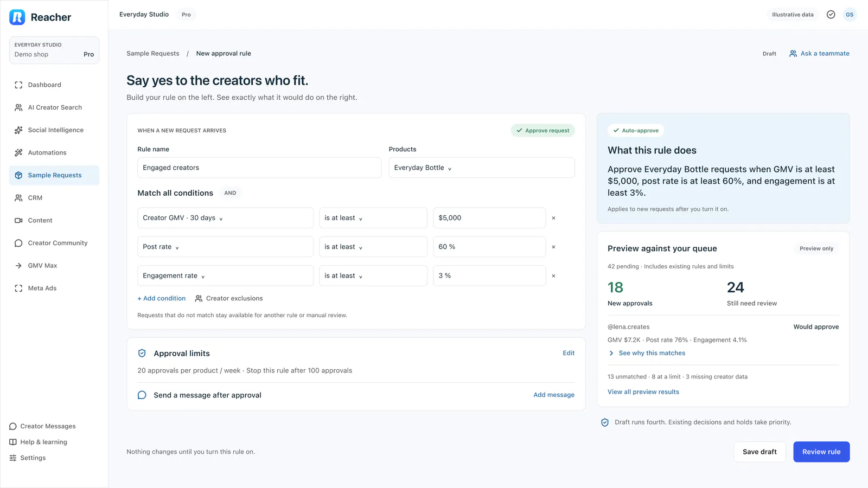Click the Save draft button
This screenshot has height=488, width=868.
click(759, 452)
